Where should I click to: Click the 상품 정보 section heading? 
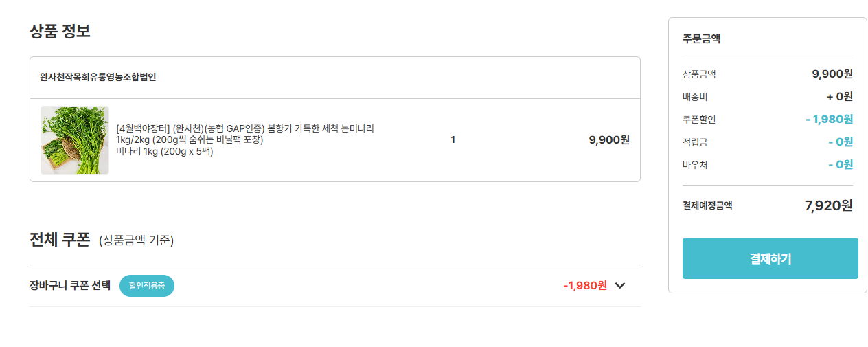coord(60,31)
